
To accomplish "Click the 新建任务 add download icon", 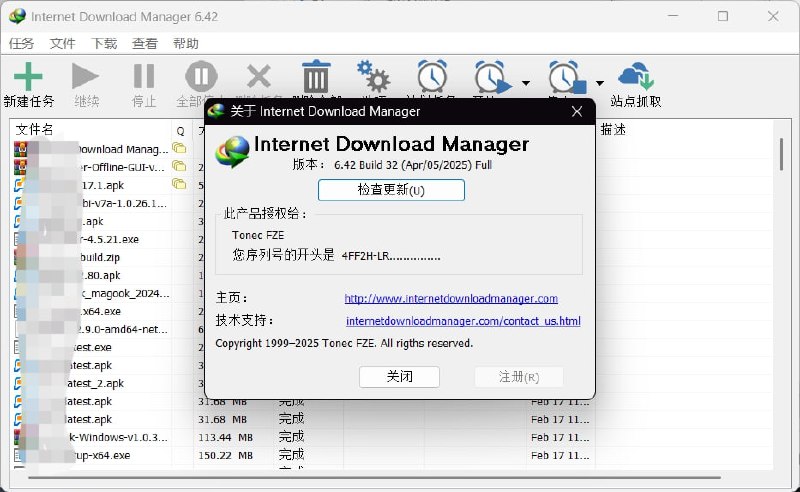I will [28, 77].
